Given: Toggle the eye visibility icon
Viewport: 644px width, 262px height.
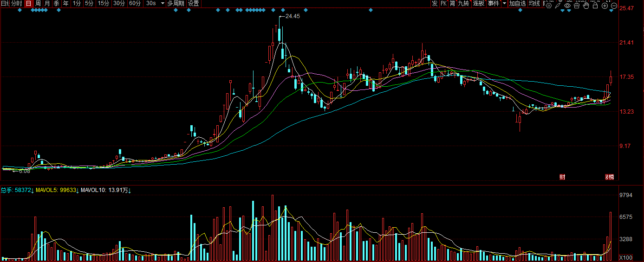Looking at the screenshot, I should pyautogui.click(x=567, y=6).
